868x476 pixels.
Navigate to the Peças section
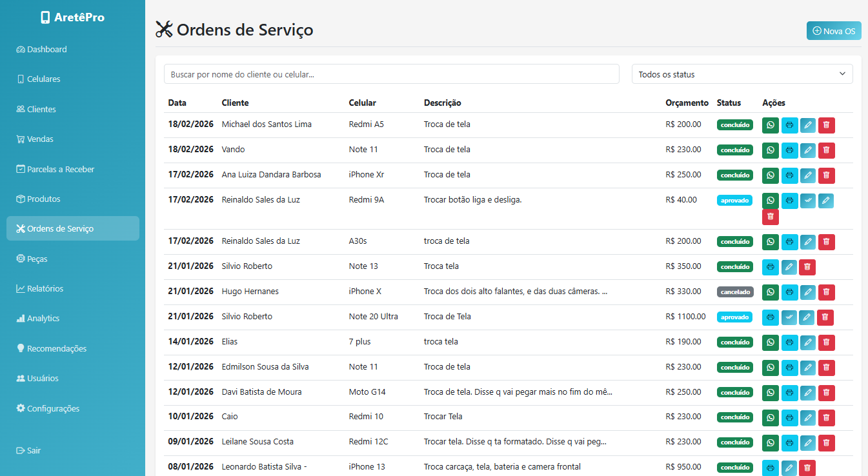tap(37, 259)
